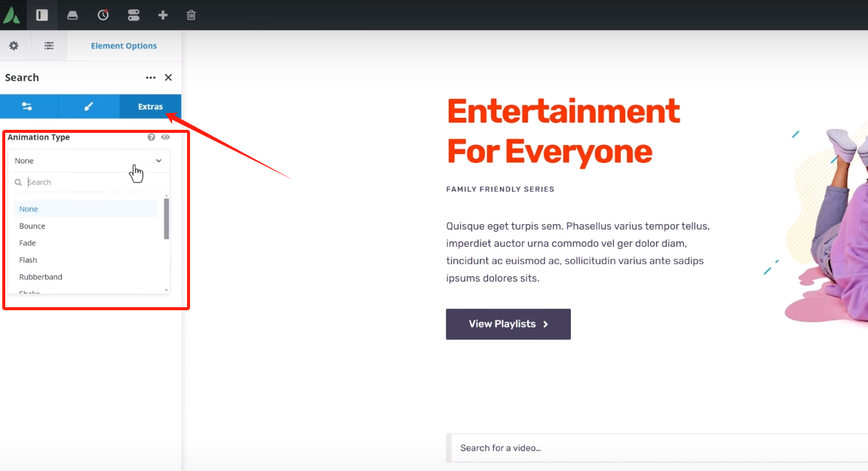Select Bounce from the animation list
This screenshot has height=471, width=868.
pyautogui.click(x=32, y=226)
